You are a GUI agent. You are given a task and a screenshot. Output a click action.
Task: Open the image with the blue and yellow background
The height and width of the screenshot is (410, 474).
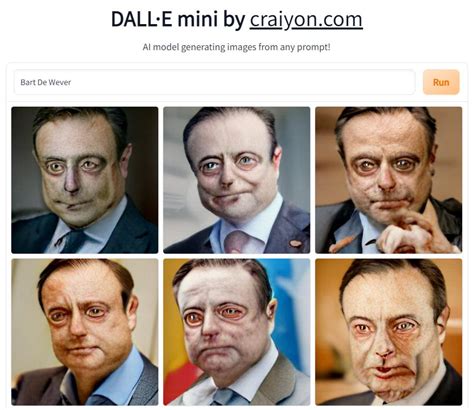click(237, 332)
